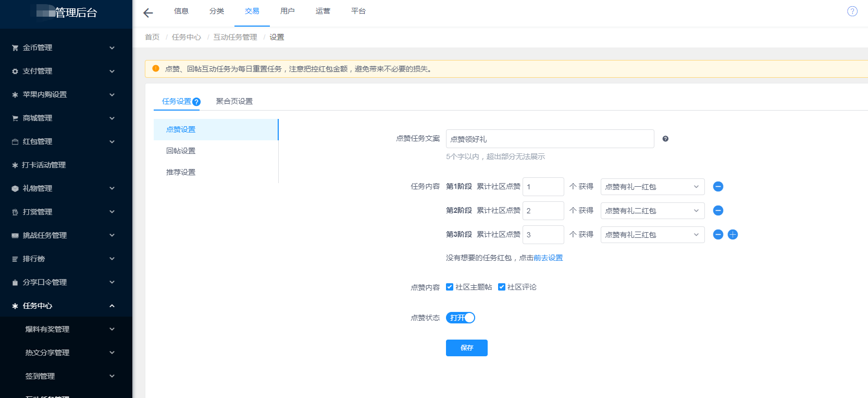Viewport: 868px width, 398px height.
Task: Open the 点赞有礼二红包 dropdown
Action: tap(652, 211)
